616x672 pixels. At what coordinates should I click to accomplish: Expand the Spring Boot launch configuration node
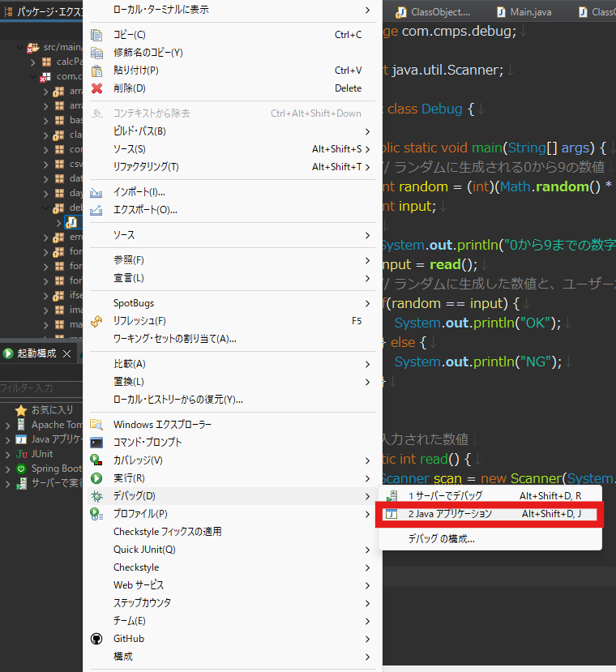pos(7,469)
